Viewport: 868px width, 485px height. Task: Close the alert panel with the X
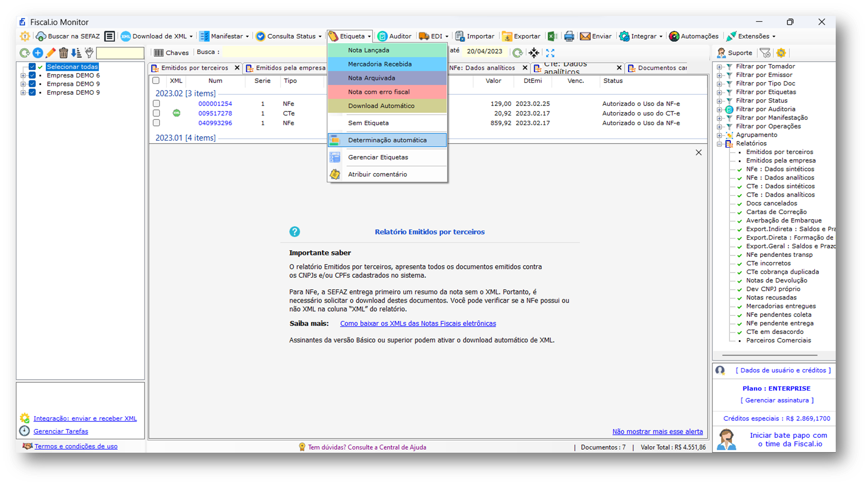click(699, 153)
